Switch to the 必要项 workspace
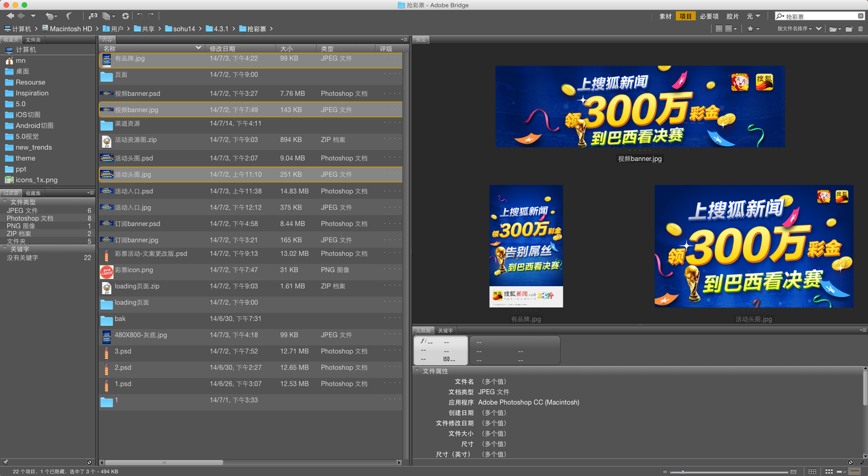The width and height of the screenshot is (868, 476). (709, 16)
